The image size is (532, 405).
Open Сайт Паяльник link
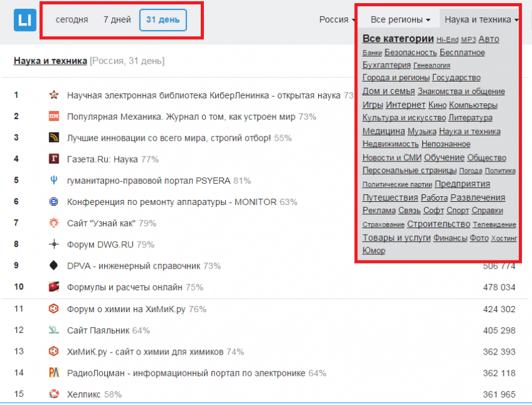coord(98,331)
